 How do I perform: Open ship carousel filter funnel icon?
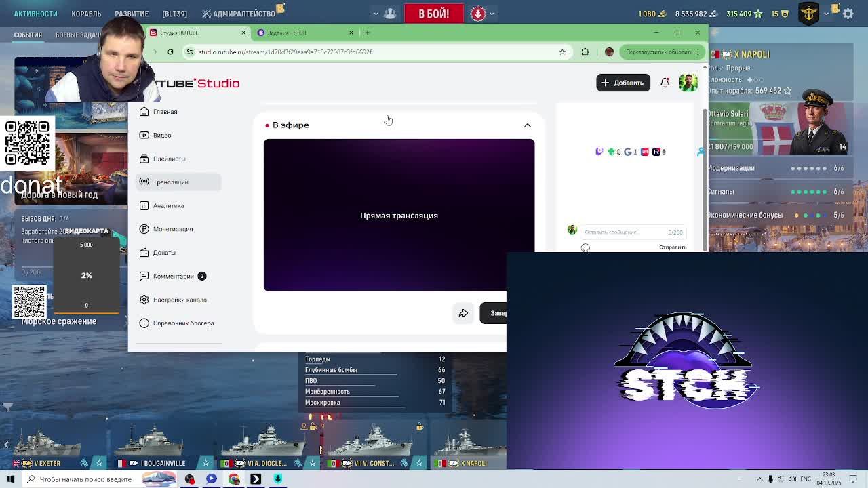(7, 407)
